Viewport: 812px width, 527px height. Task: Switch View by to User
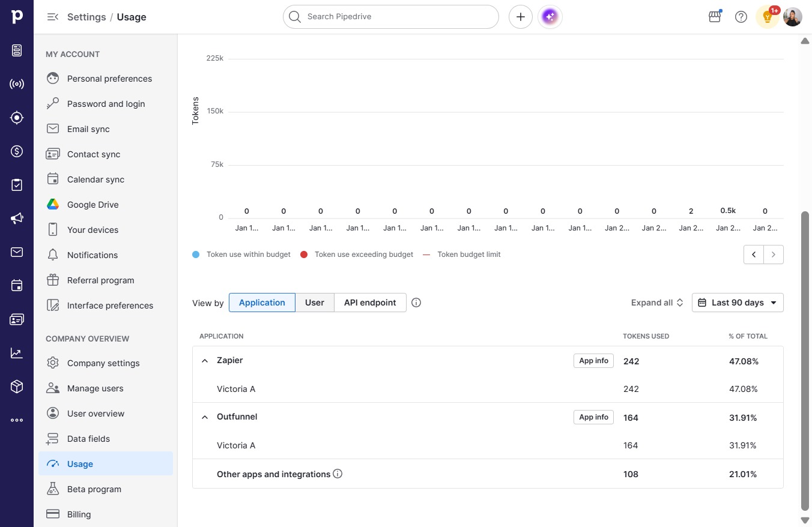tap(315, 303)
